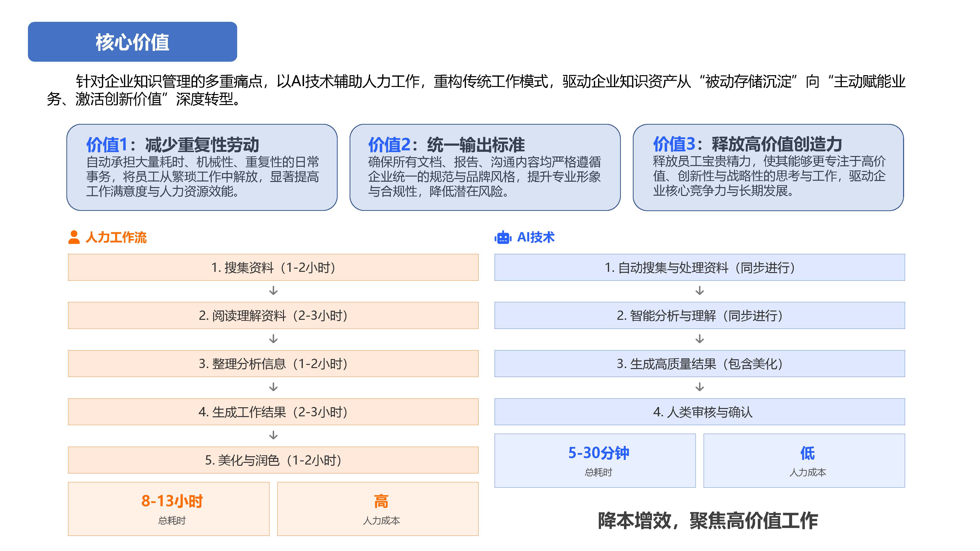Click the description starting 释放员工宝贵精力

(x=769, y=176)
